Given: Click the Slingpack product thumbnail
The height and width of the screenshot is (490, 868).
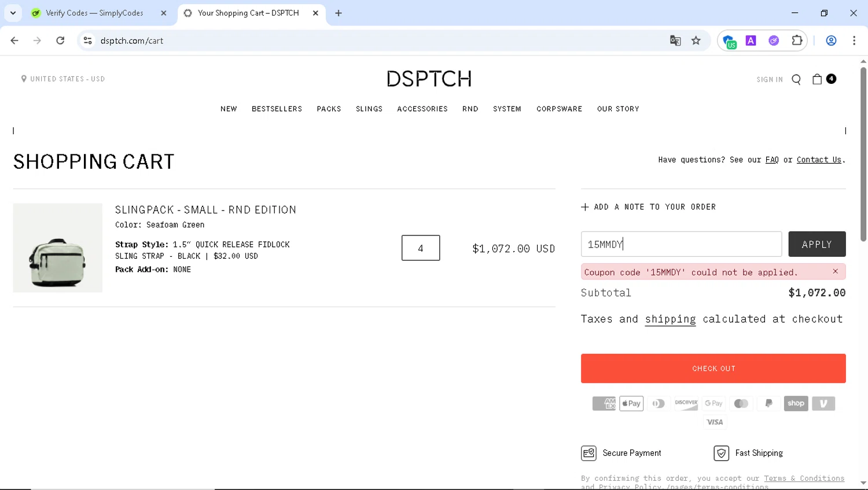Looking at the screenshot, I should [58, 248].
